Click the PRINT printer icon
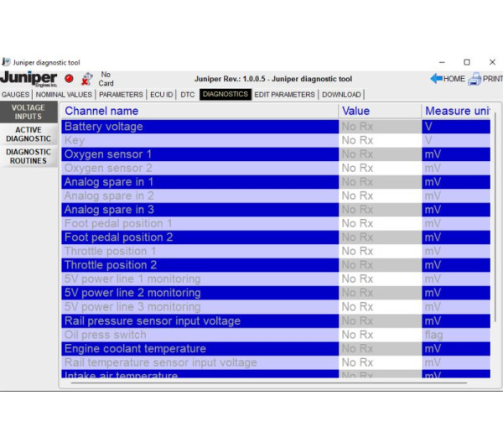The image size is (503, 448). click(x=474, y=79)
